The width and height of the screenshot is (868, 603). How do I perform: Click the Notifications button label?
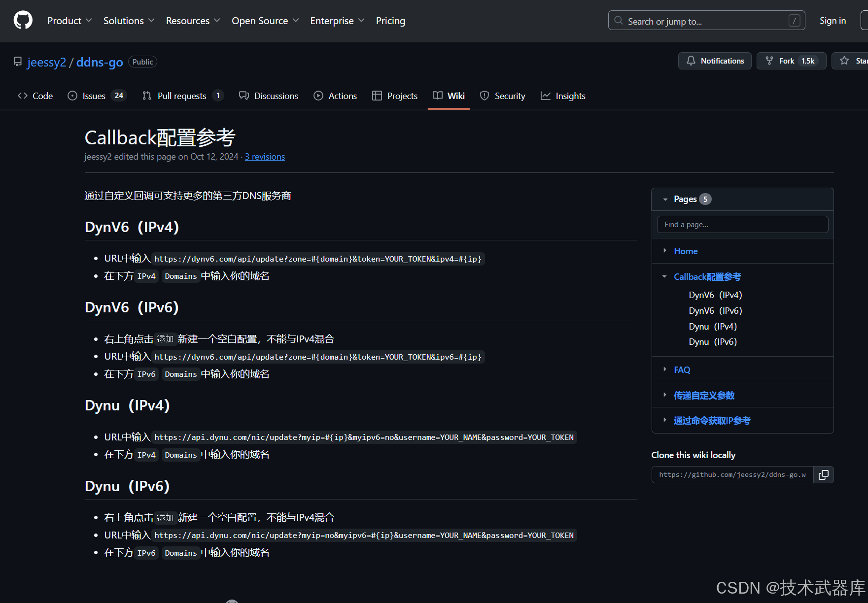[x=722, y=61]
